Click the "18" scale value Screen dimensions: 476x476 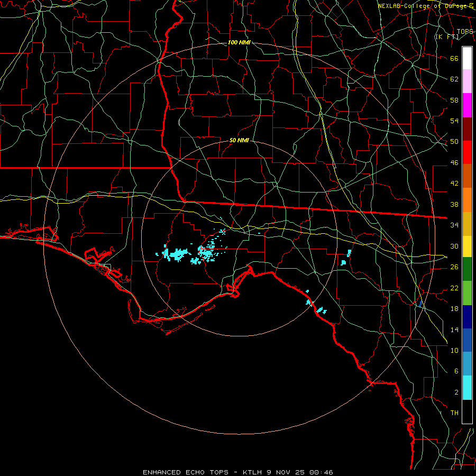454,309
